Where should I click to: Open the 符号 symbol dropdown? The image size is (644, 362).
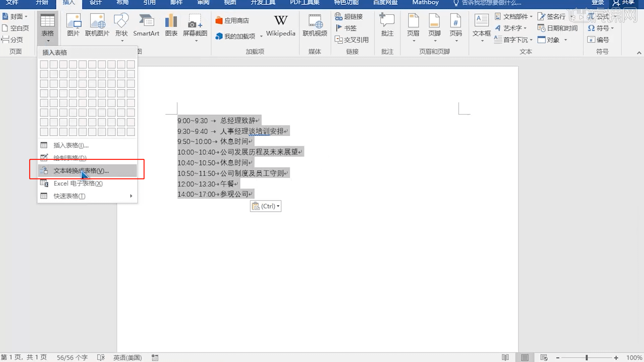pos(601,28)
